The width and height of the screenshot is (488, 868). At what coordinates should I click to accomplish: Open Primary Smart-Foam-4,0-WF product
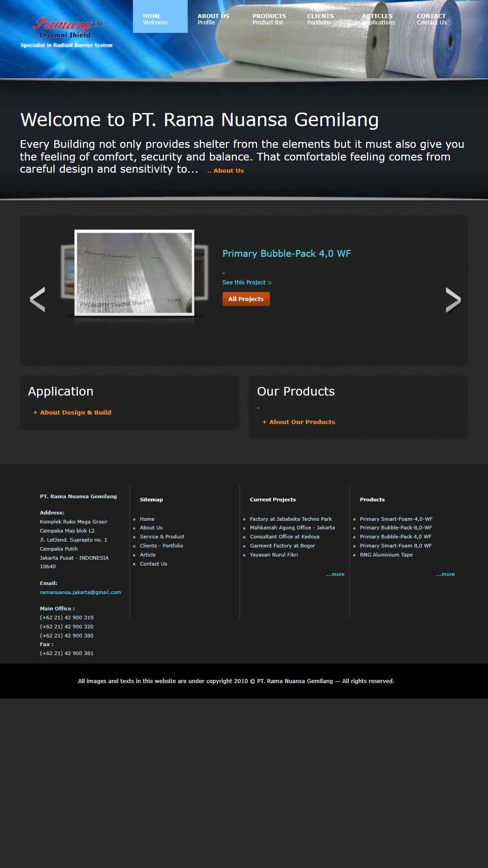396,519
